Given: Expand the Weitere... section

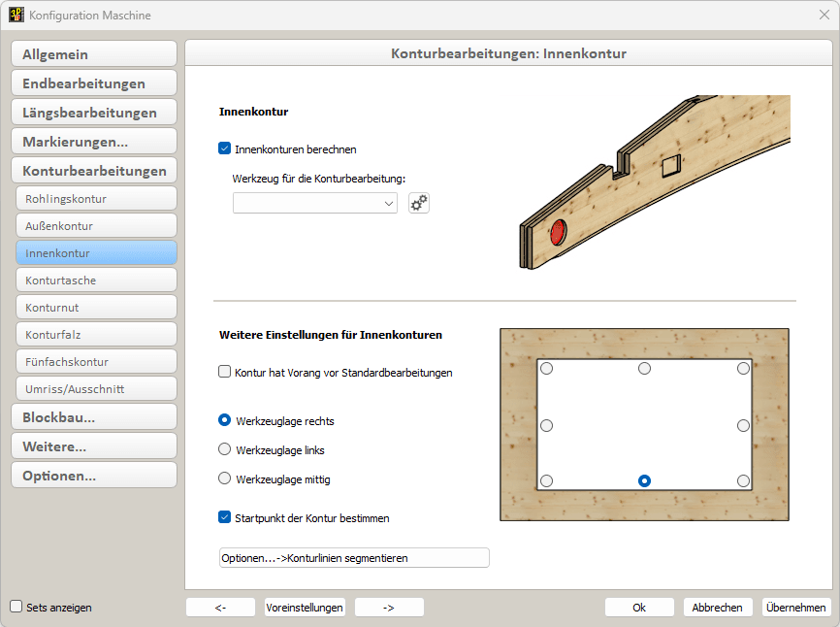Looking at the screenshot, I should pyautogui.click(x=94, y=446).
